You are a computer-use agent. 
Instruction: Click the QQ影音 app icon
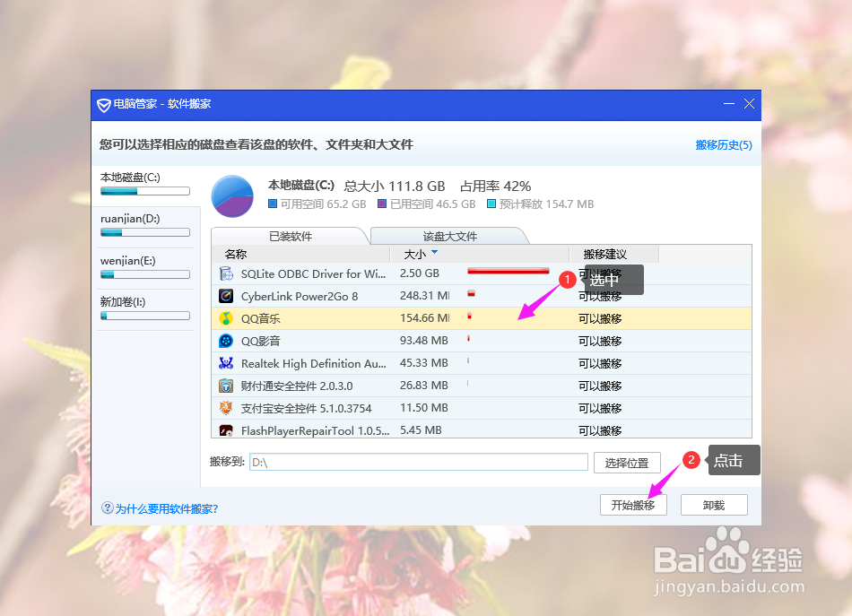click(226, 341)
